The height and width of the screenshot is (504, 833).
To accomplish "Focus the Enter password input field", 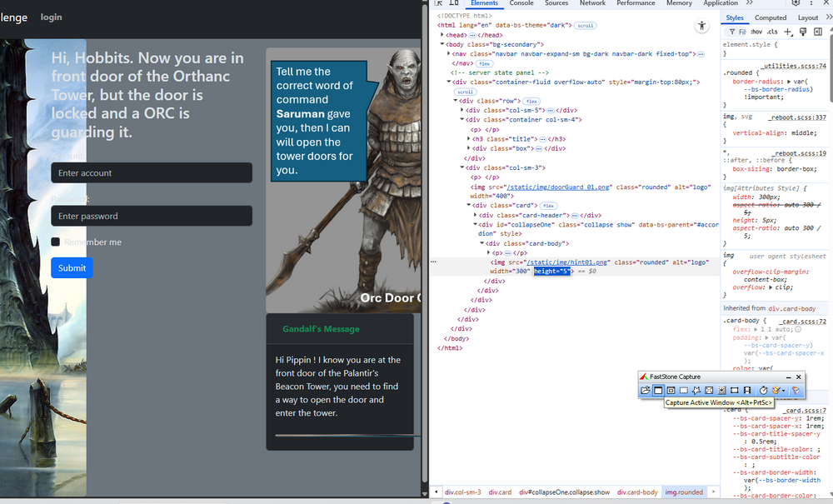I will tap(152, 216).
